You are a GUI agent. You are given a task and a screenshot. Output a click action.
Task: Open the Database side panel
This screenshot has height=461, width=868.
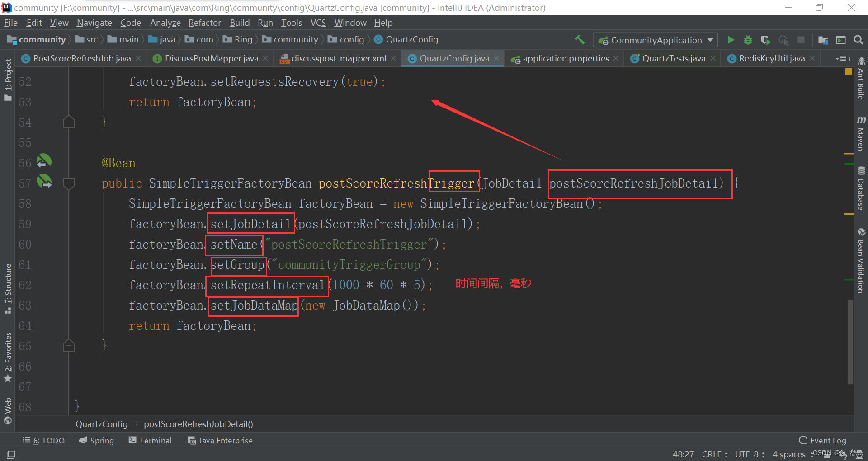pos(861,189)
